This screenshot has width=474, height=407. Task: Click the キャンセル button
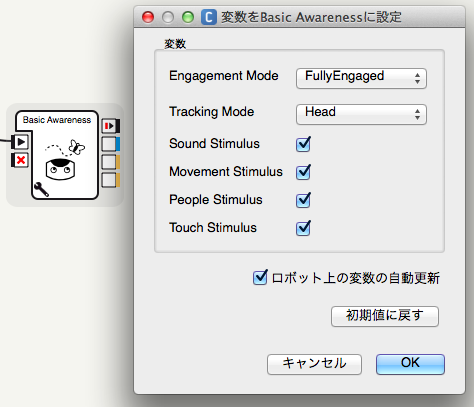click(314, 364)
